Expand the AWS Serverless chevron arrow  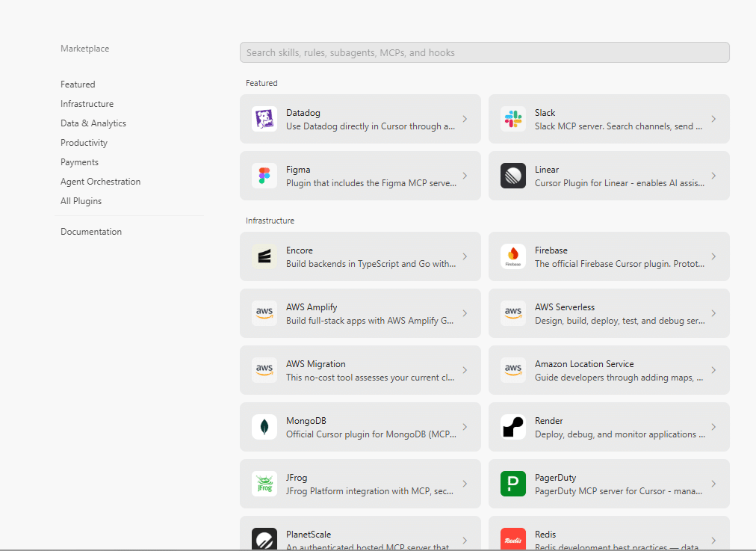click(713, 313)
